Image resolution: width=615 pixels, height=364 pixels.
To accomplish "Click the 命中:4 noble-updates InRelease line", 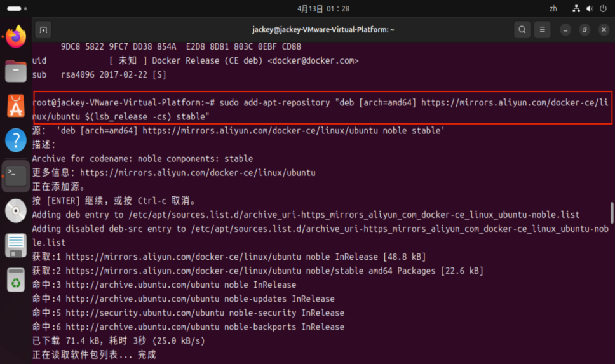I will (x=183, y=299).
